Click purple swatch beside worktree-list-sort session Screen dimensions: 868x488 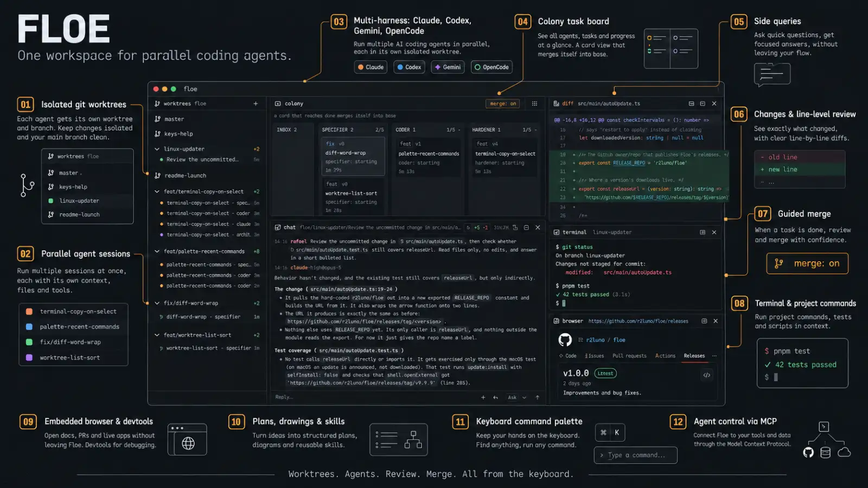pyautogui.click(x=29, y=358)
